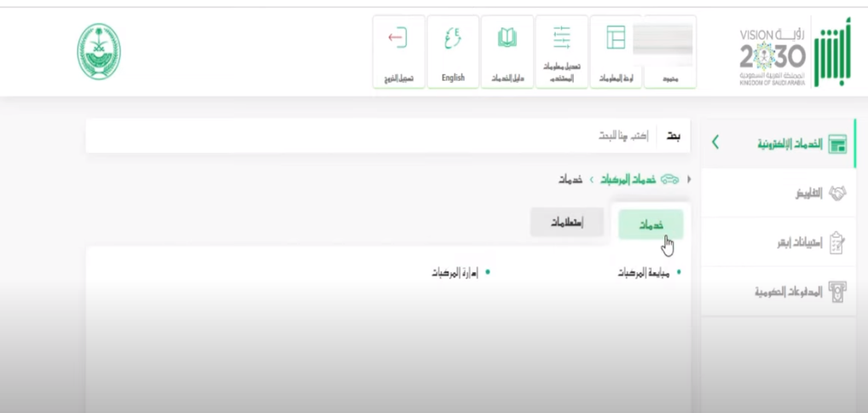
Task: Expand the green chevron beside الخدمات الإلكترونية
Action: (715, 143)
